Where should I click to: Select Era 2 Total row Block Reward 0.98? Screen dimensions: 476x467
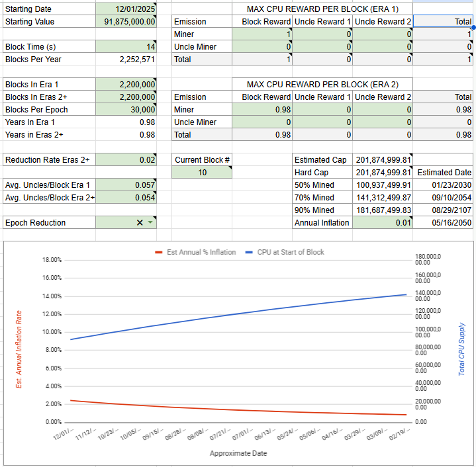point(262,135)
